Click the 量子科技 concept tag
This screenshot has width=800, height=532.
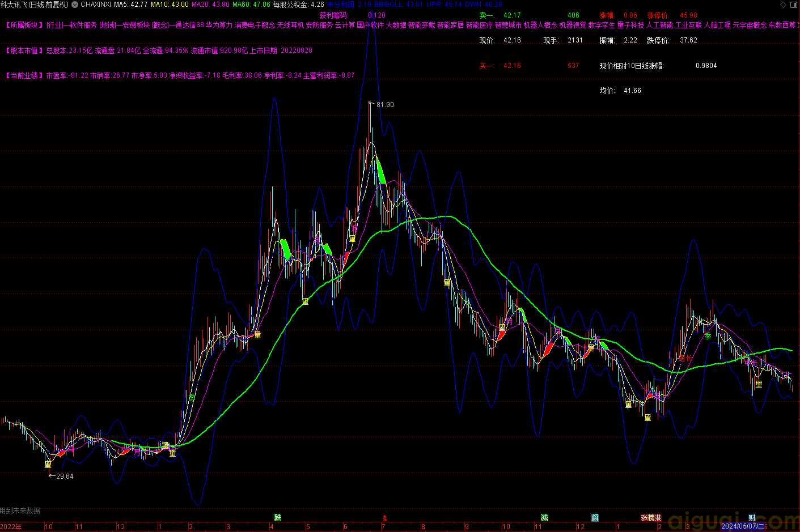pyautogui.click(x=630, y=25)
